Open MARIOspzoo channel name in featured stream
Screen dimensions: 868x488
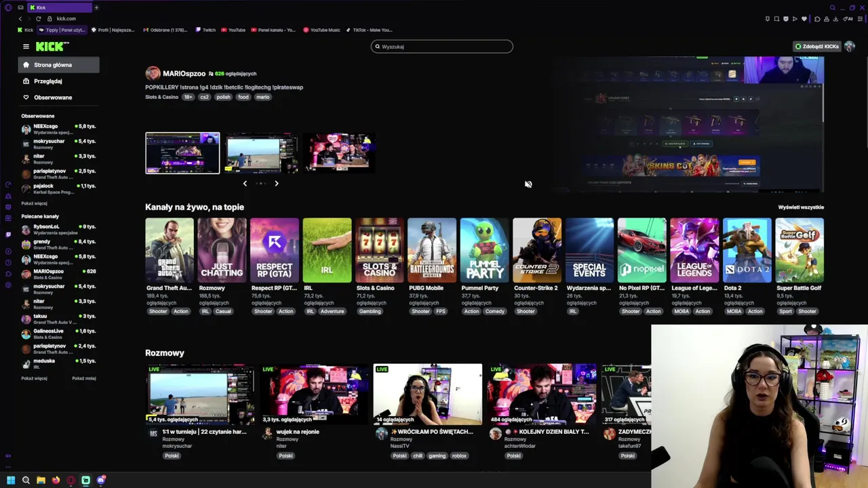point(184,73)
